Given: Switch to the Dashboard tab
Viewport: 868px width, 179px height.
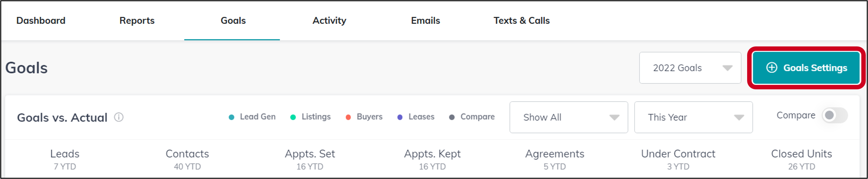Looking at the screenshot, I should click(41, 21).
